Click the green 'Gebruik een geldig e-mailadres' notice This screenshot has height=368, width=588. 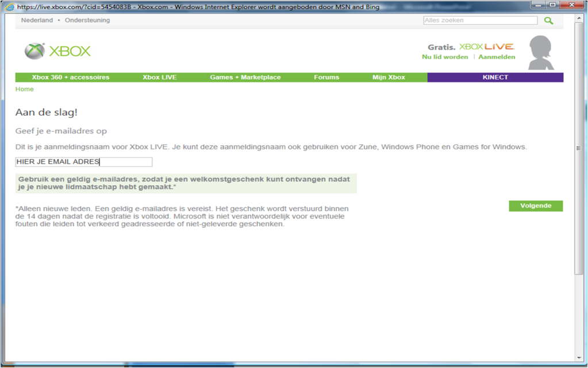pyautogui.click(x=186, y=183)
